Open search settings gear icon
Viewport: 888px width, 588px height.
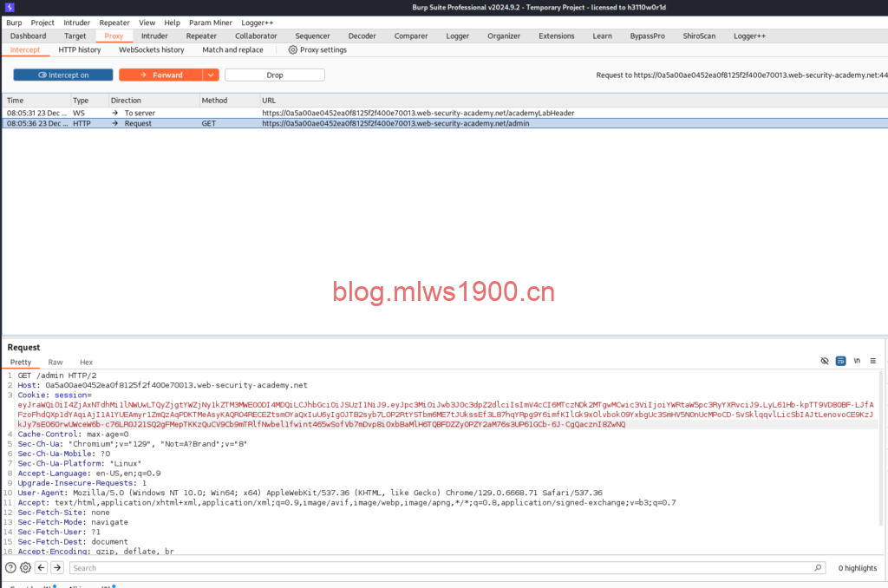(x=25, y=567)
